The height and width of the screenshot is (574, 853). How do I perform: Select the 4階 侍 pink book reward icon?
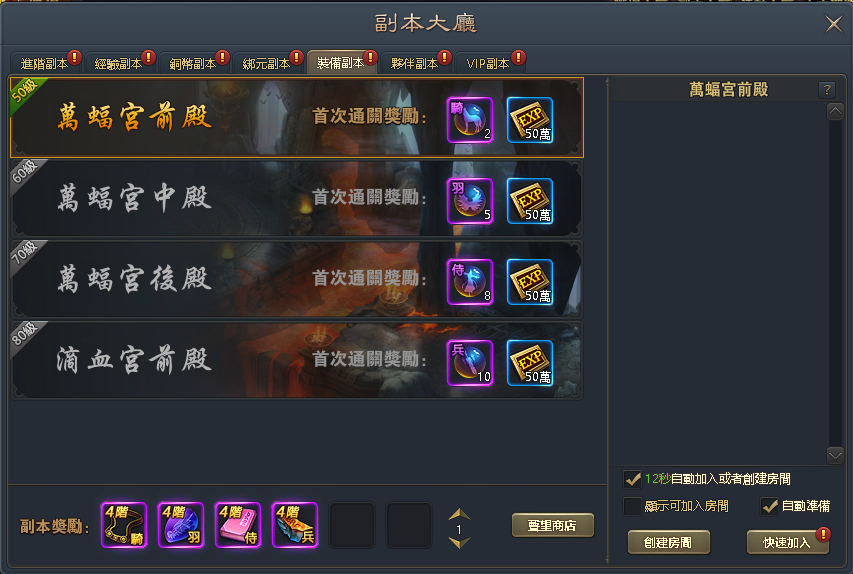(x=238, y=525)
